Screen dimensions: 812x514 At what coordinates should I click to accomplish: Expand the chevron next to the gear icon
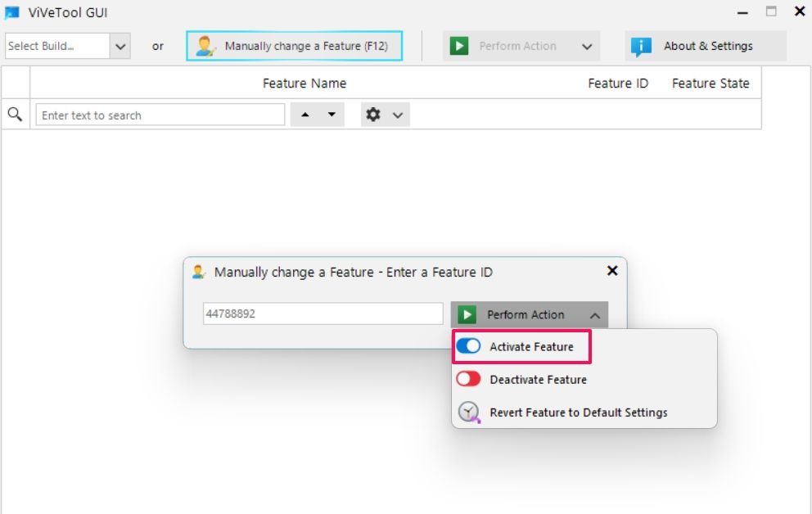395,115
